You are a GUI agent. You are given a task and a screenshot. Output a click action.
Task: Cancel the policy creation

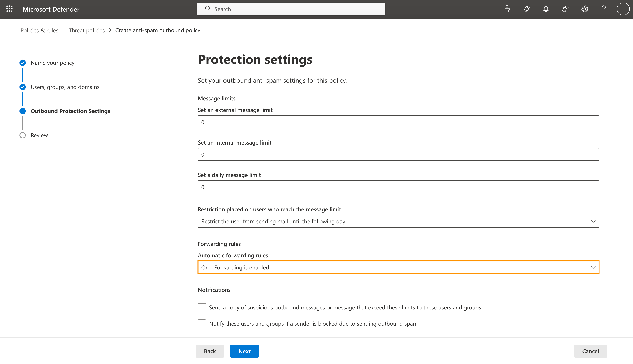[591, 351]
